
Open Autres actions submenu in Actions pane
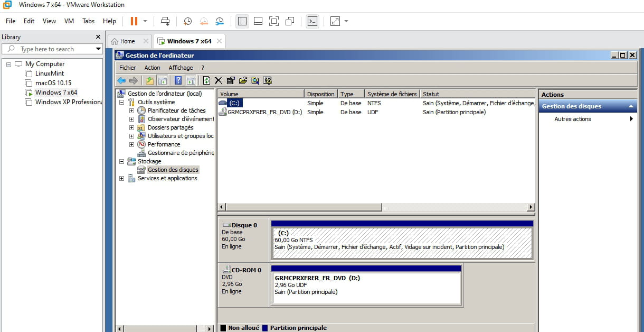588,119
